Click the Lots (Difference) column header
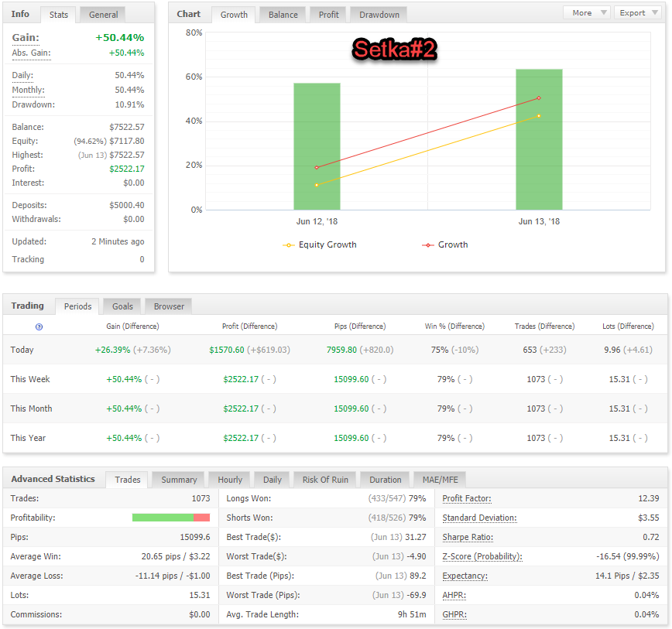Screen dimensions: 672x629 click(628, 326)
